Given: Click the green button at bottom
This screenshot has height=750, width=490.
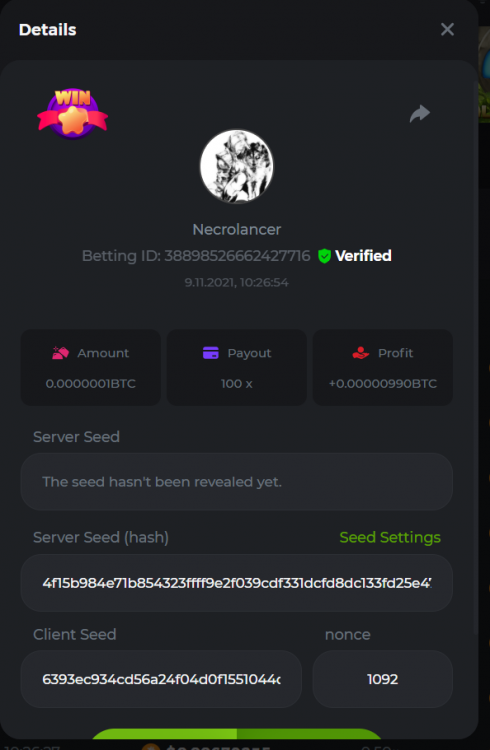Looking at the screenshot, I should 236,734.
